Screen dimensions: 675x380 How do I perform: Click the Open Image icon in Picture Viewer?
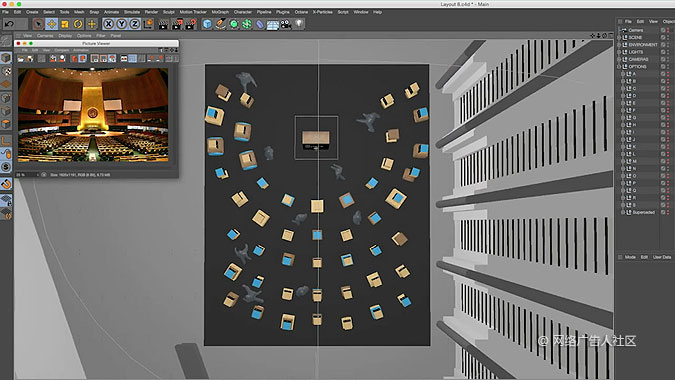[x=20, y=59]
